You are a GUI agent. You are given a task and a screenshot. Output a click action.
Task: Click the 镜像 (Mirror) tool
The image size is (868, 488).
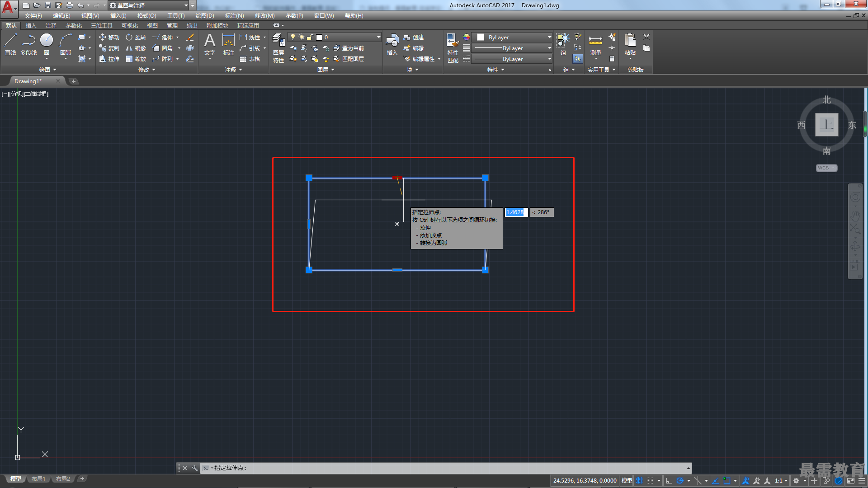[x=136, y=48]
